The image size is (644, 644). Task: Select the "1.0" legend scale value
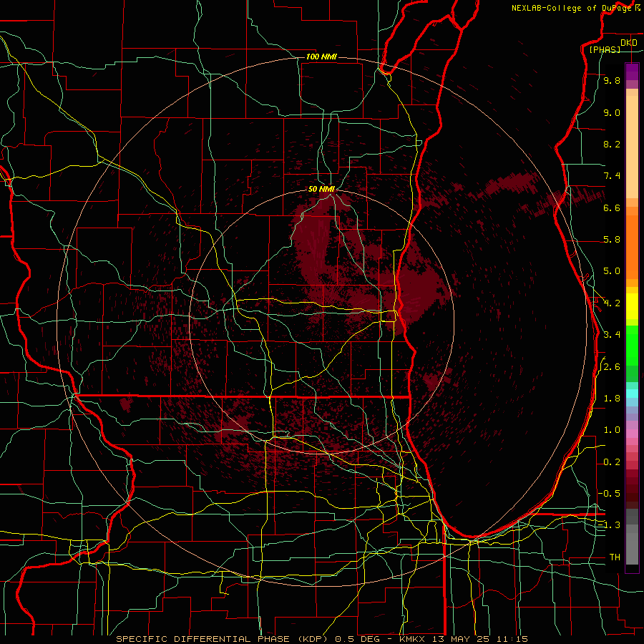coord(612,430)
